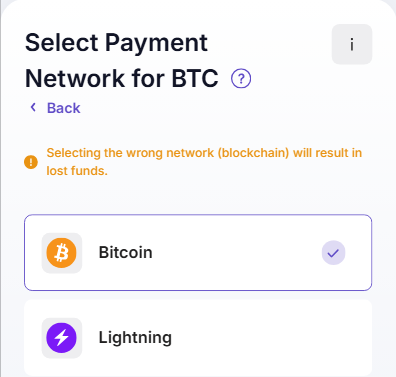
Task: Click the "Select Payment" heading line
Action: coord(116,44)
